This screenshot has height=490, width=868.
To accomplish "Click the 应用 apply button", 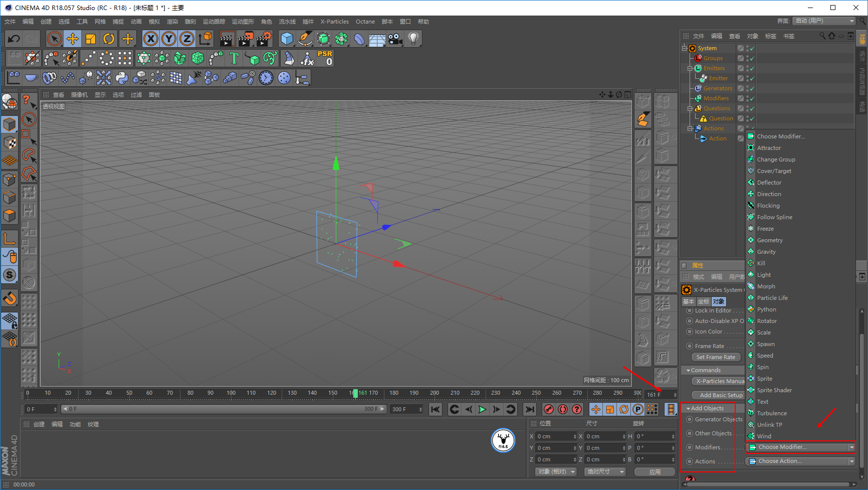I will (655, 472).
